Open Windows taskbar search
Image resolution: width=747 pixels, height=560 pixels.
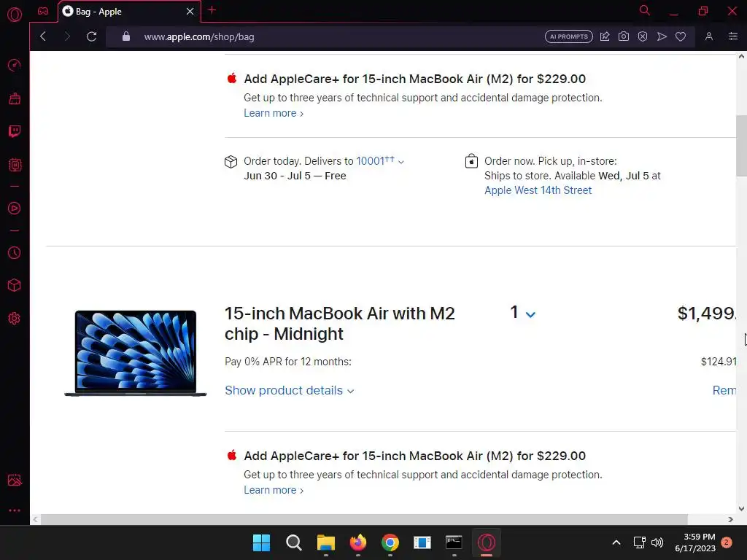click(293, 542)
